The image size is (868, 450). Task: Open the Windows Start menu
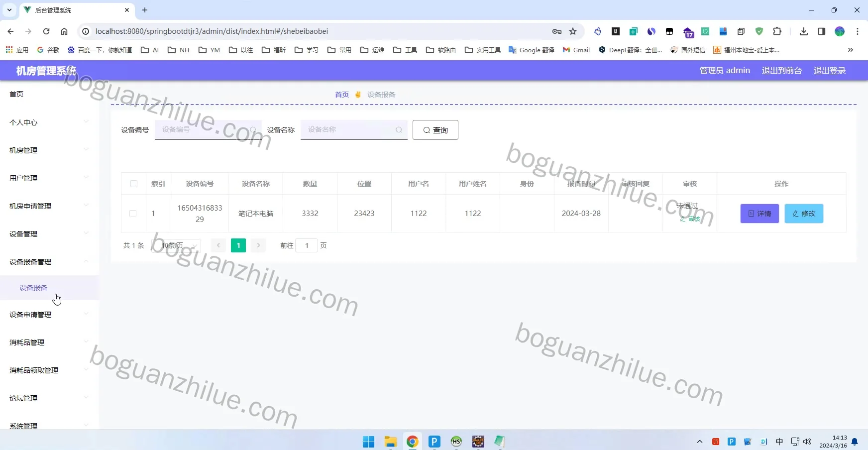click(368, 442)
